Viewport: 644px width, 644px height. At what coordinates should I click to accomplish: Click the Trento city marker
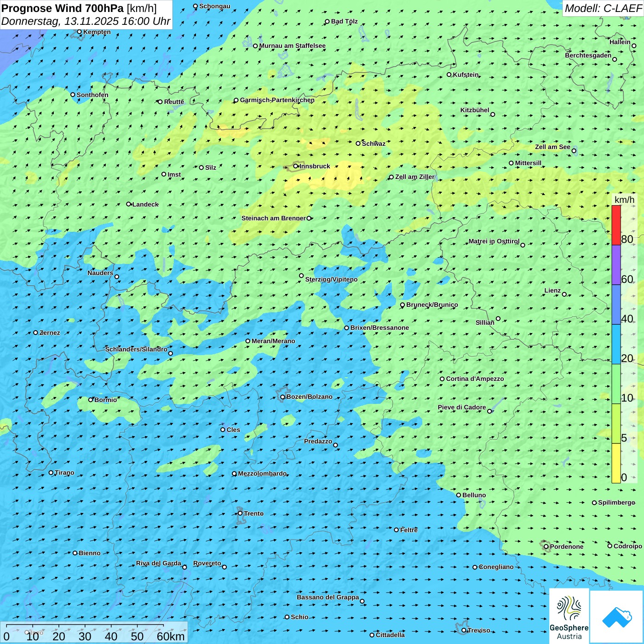point(240,513)
